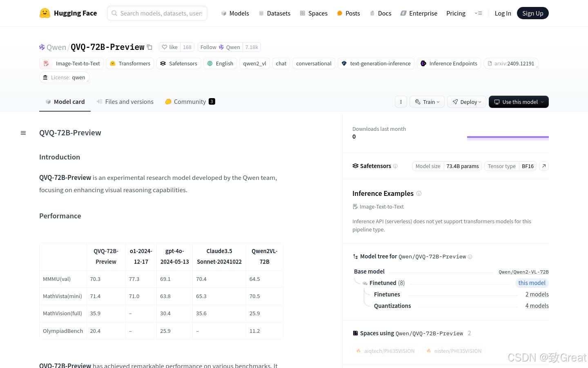Screen dimensions: 588x368
Task: Click the Posts icon in navbar
Action: tap(340, 13)
